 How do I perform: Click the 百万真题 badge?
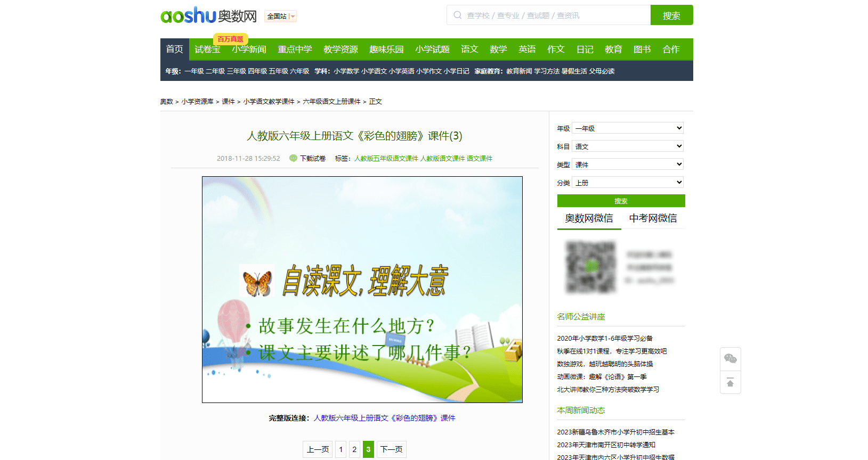point(231,39)
